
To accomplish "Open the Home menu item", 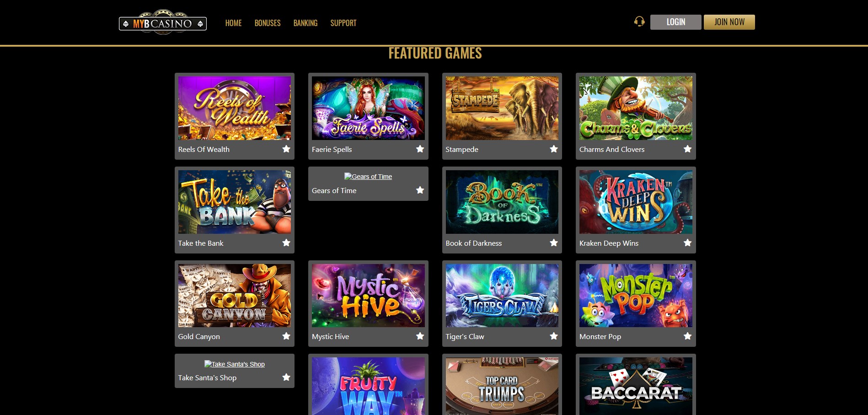I will (233, 23).
